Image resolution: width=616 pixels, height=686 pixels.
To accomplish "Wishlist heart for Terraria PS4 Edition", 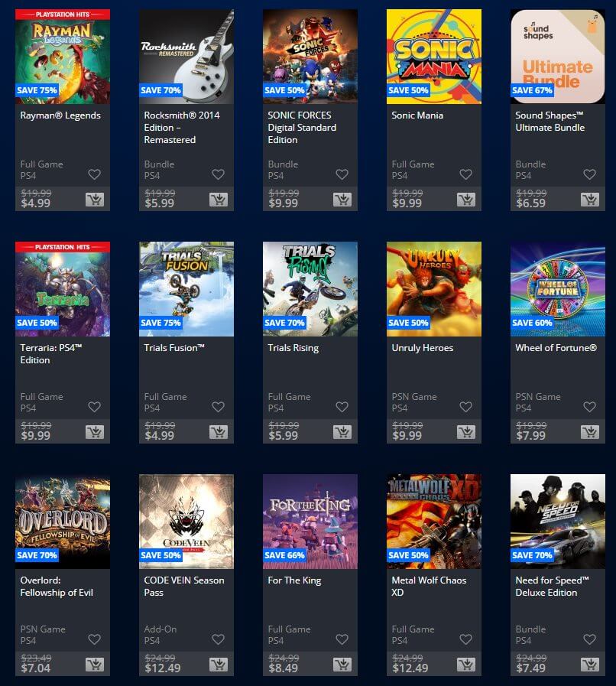I will (x=95, y=407).
